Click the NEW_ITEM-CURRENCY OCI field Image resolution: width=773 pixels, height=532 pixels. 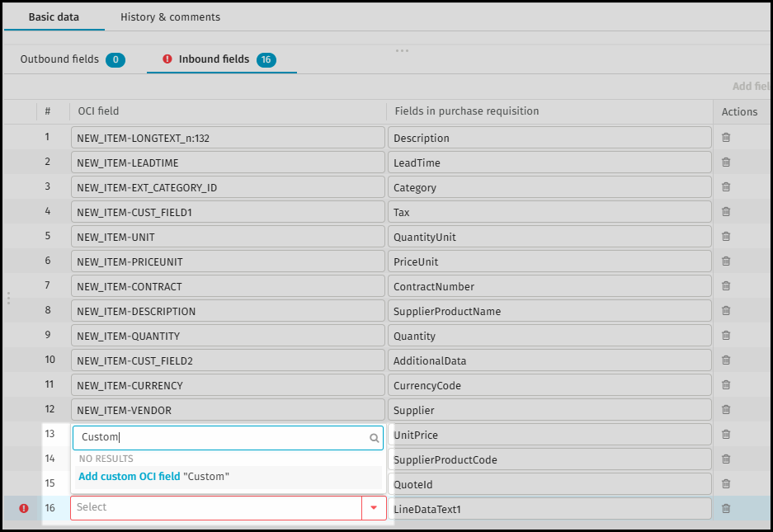click(x=228, y=385)
